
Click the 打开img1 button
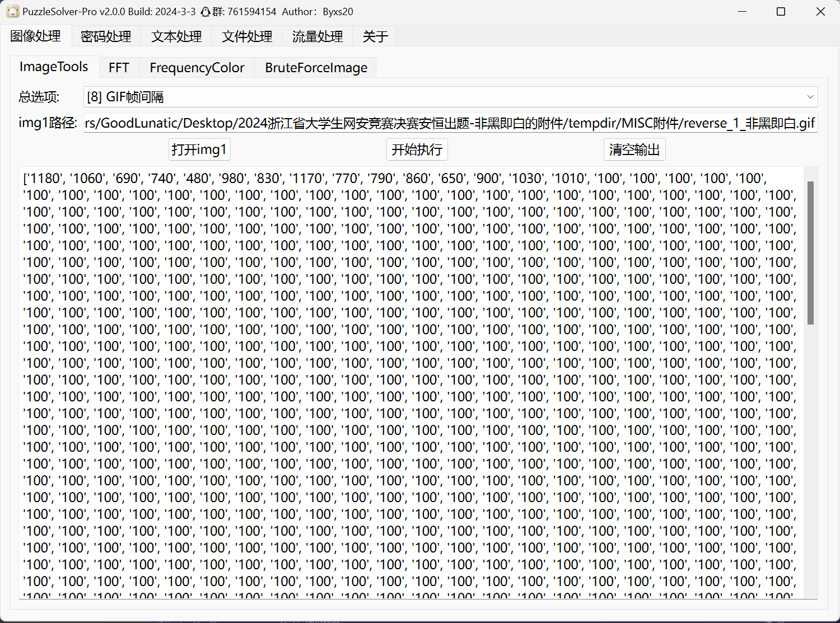(199, 149)
